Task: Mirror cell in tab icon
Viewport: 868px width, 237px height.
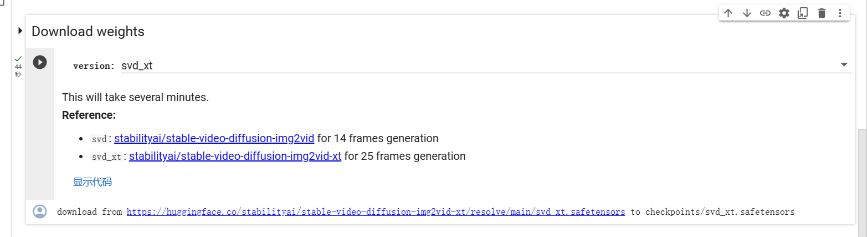Action: point(803,13)
